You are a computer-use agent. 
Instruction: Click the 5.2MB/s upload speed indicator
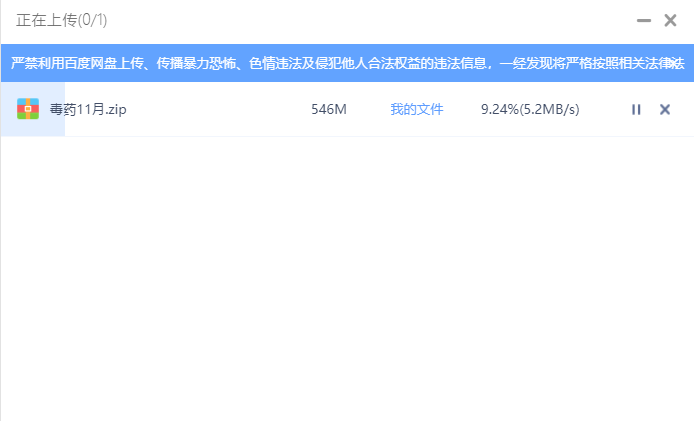click(x=551, y=109)
